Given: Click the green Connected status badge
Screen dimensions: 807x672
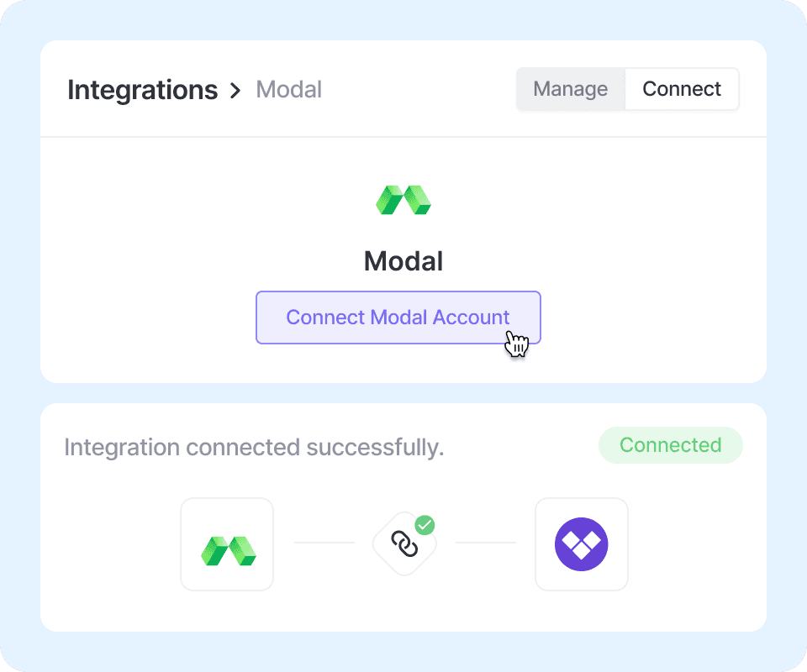Looking at the screenshot, I should tap(671, 444).
